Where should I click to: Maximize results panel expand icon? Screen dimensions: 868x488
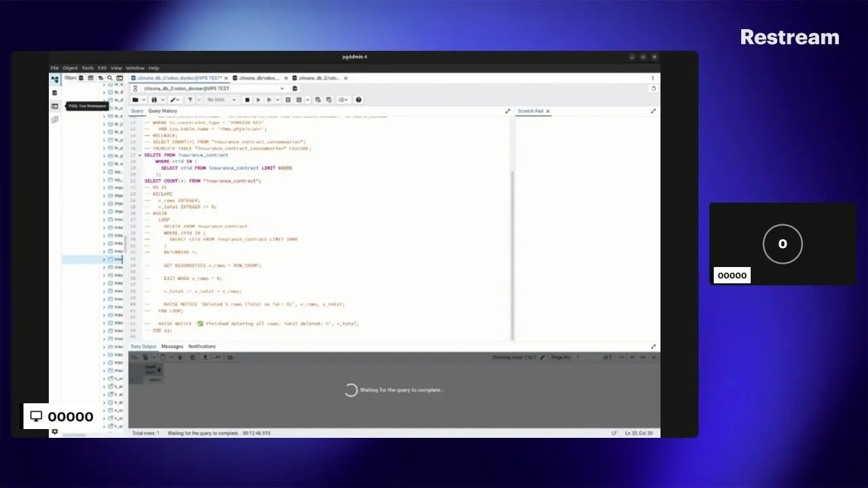pyautogui.click(x=653, y=346)
